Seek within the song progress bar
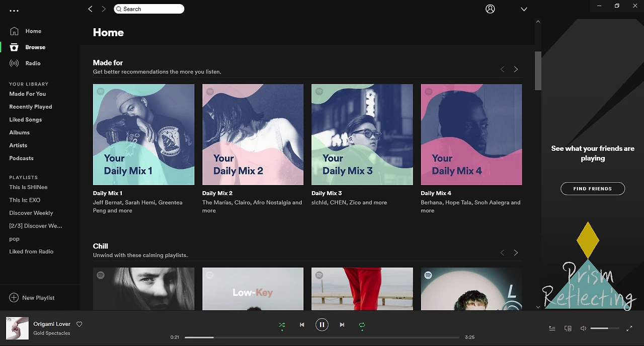 (x=322, y=337)
